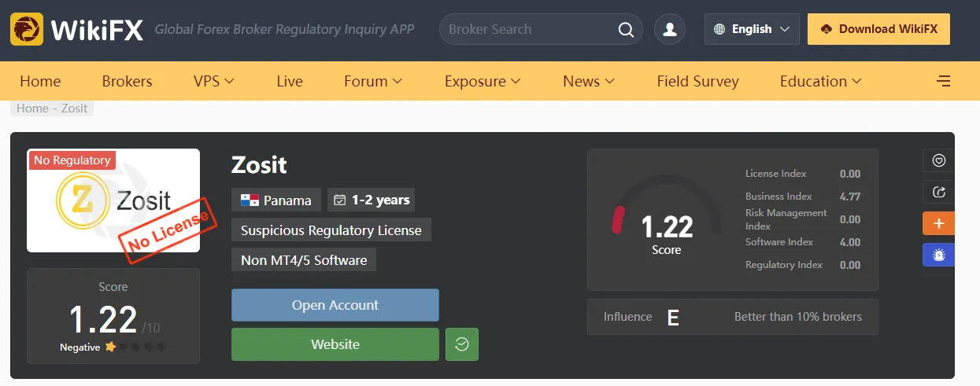Expand the Exposure menu
Screen dimensions: 980x386
click(483, 81)
